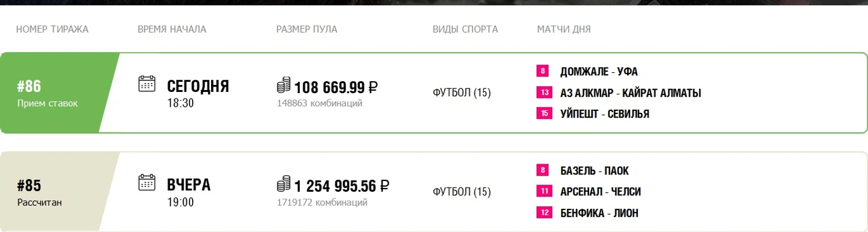Click the 148863 комбинаций text

(x=319, y=103)
